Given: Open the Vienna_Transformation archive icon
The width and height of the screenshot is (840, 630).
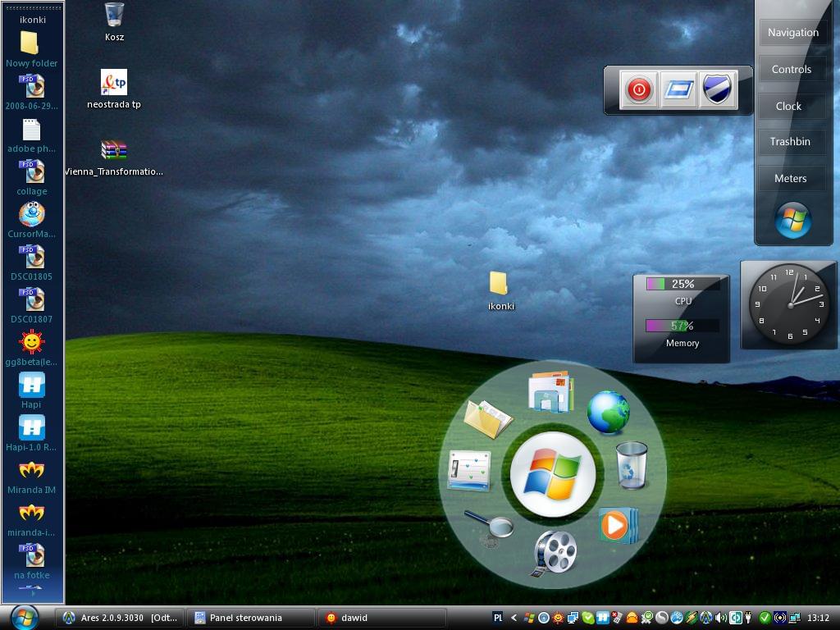Looking at the screenshot, I should click(114, 157).
